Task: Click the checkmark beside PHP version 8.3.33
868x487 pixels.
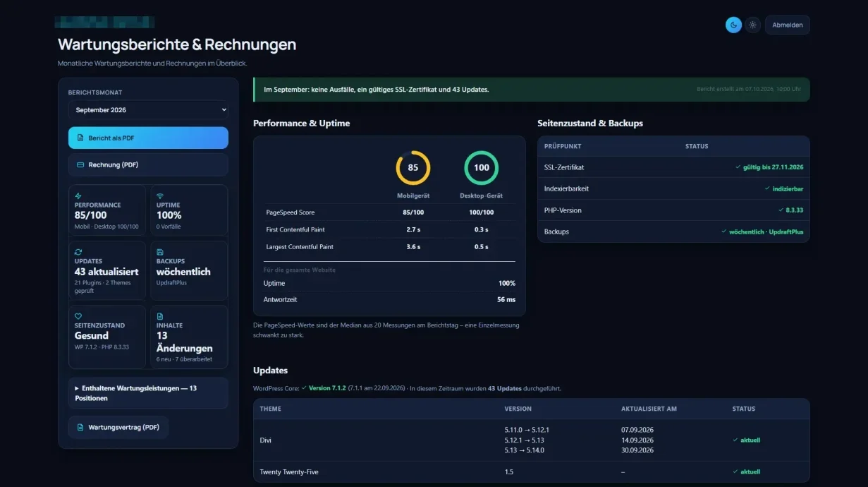Action: [x=781, y=210]
